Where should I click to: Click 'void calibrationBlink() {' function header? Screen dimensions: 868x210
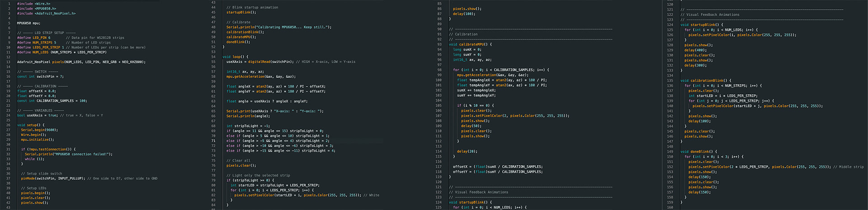coord(706,80)
